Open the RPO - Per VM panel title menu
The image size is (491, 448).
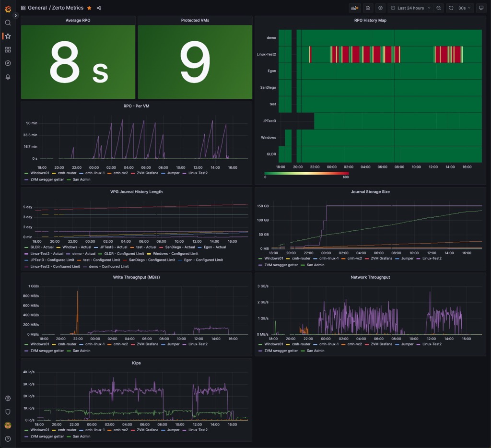pyautogui.click(x=136, y=106)
